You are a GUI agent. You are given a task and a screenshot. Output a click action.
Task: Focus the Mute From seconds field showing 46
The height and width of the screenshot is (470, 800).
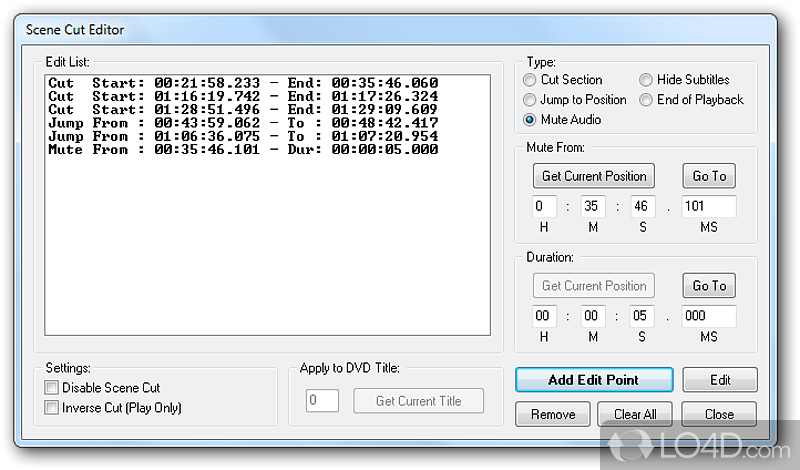pyautogui.click(x=643, y=207)
